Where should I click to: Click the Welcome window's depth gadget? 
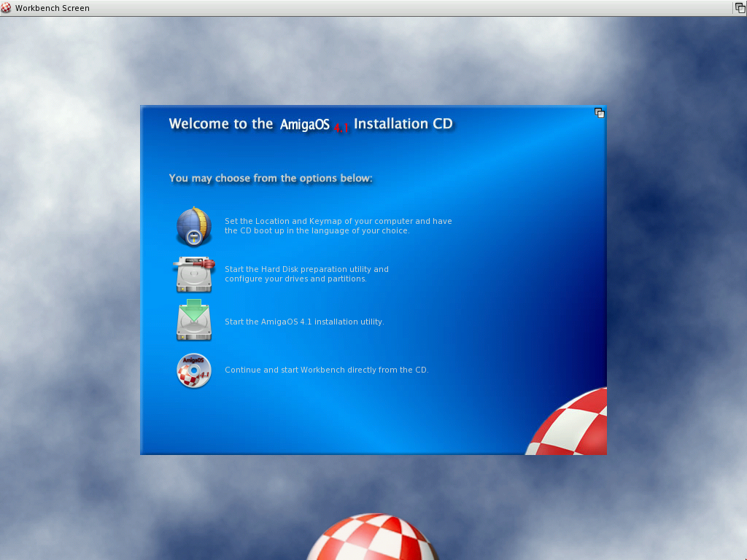click(599, 112)
